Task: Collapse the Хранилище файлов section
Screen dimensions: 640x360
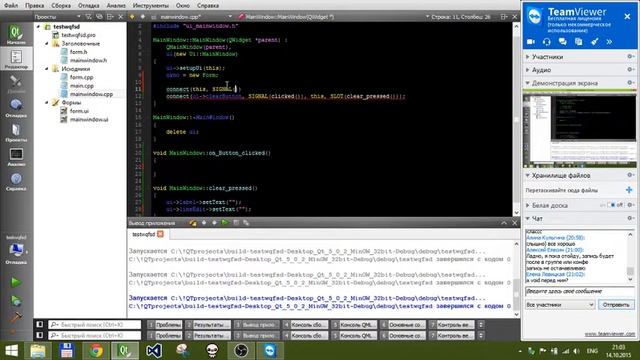Action: 528,175
